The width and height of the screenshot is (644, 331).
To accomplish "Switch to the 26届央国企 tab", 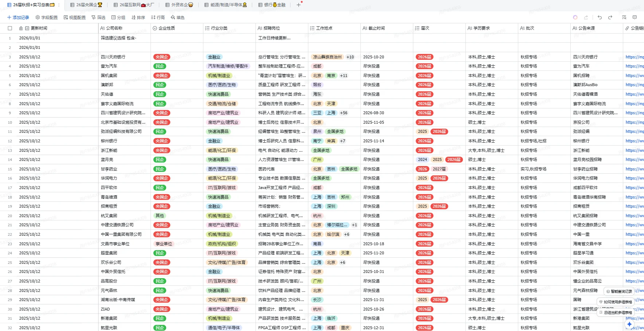I will tap(86, 5).
